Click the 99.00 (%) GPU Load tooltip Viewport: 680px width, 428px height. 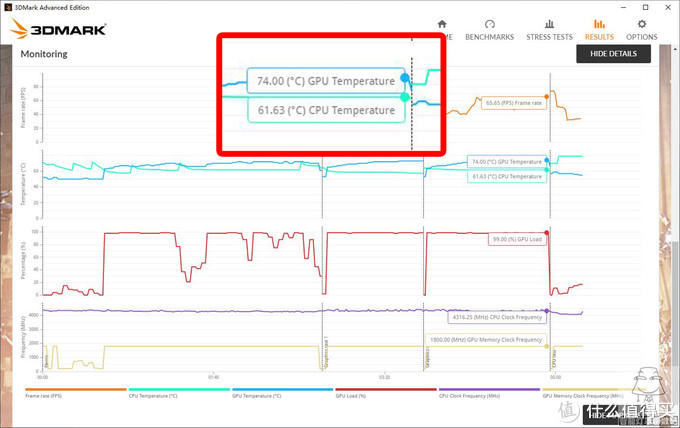(x=517, y=239)
